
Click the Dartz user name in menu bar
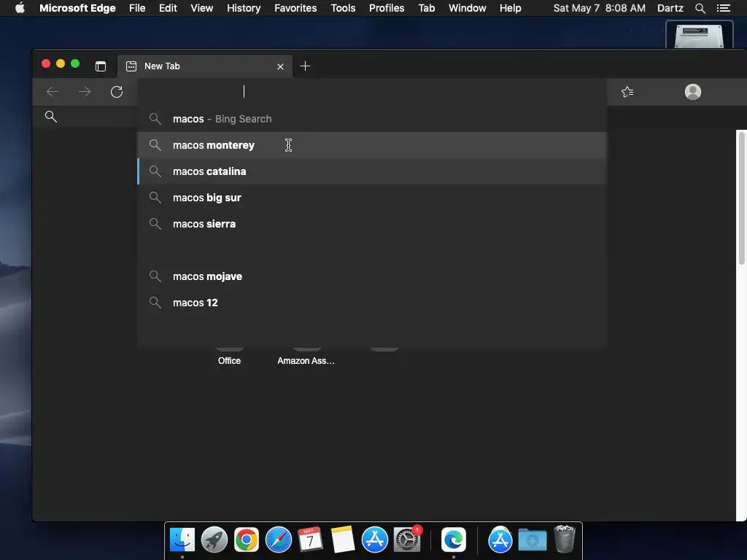pyautogui.click(x=670, y=8)
